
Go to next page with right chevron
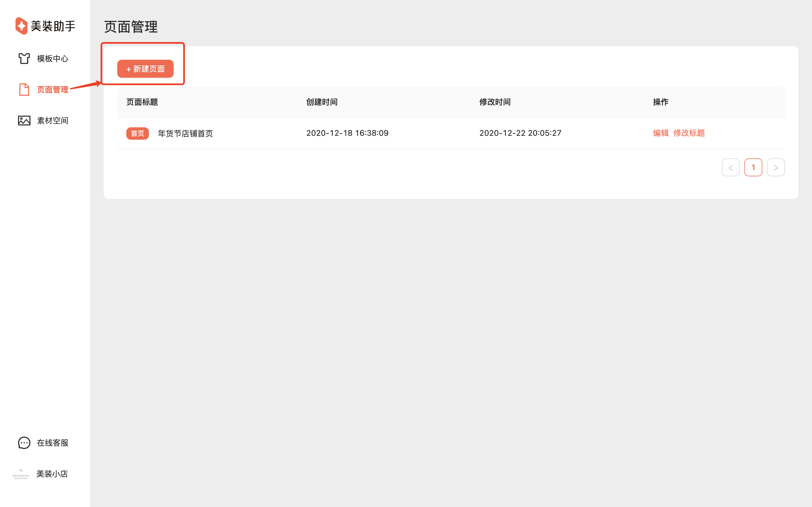[x=775, y=167]
